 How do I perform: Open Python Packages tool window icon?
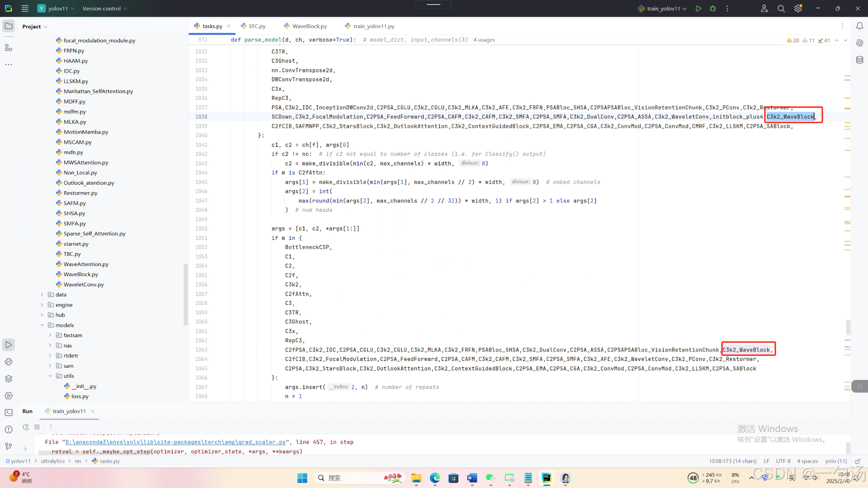point(9,379)
